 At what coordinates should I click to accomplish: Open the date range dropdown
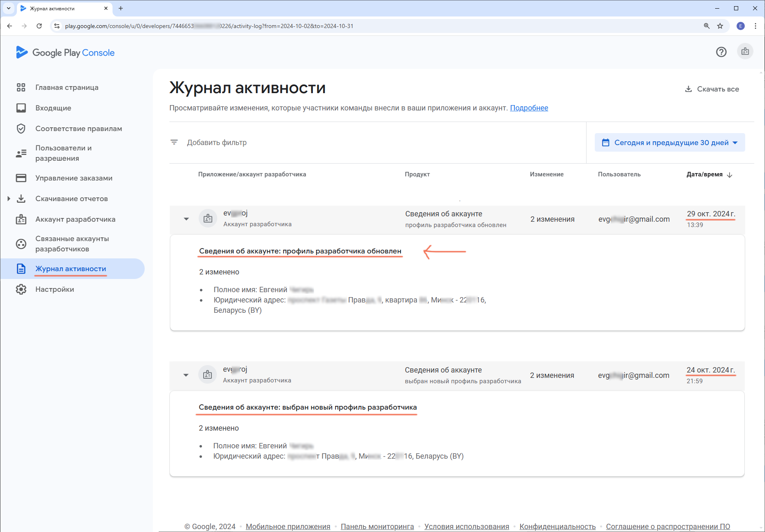click(x=669, y=143)
